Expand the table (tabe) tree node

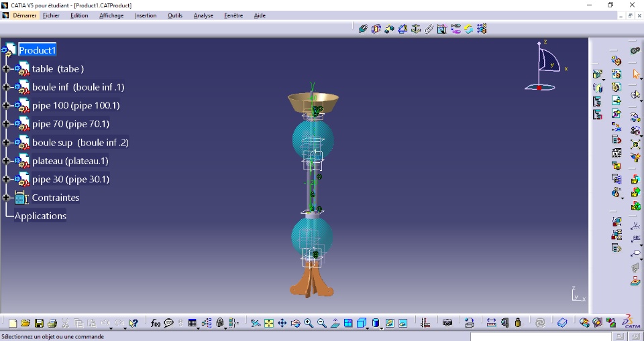click(x=6, y=68)
